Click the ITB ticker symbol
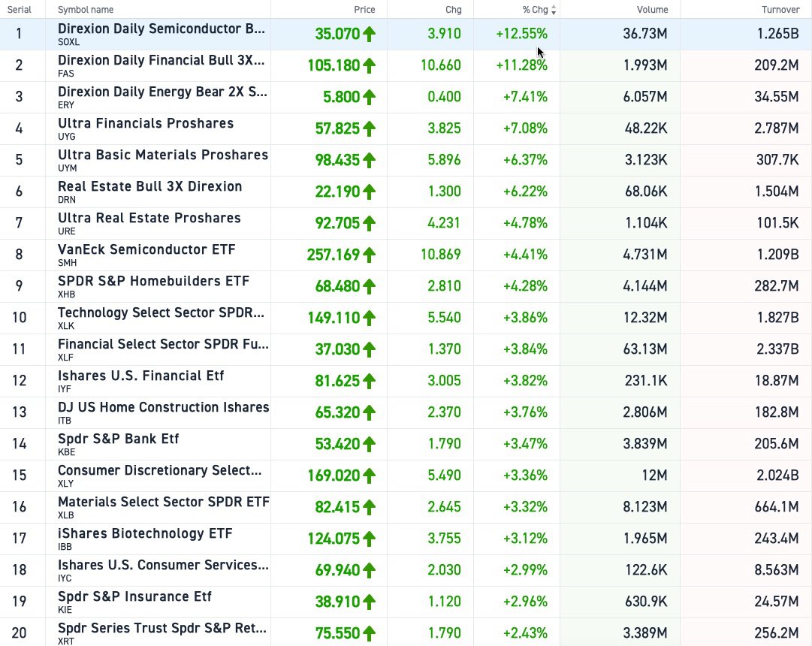Viewport: 812px width, 646px height. [x=64, y=421]
